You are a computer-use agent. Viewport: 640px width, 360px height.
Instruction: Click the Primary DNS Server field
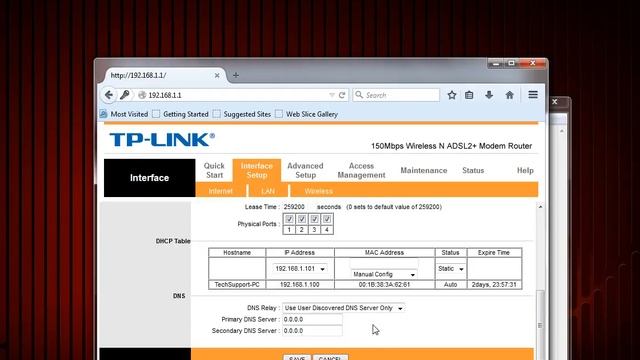coord(312,319)
